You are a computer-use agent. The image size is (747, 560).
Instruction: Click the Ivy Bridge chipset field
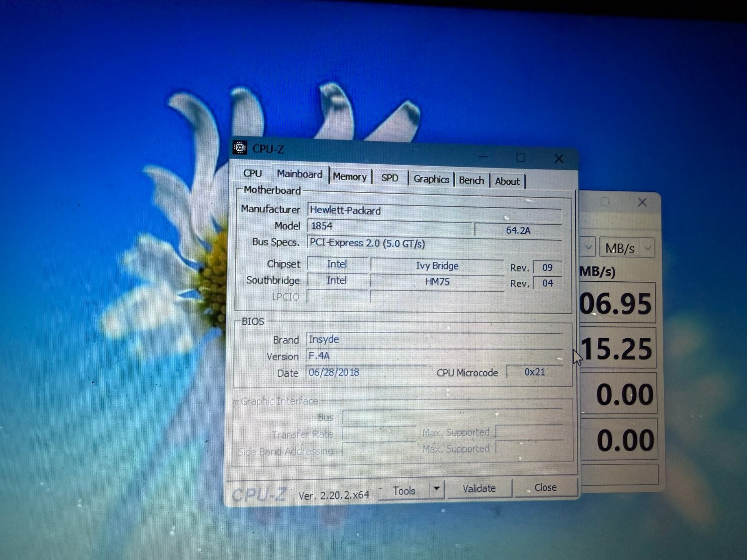click(x=437, y=266)
